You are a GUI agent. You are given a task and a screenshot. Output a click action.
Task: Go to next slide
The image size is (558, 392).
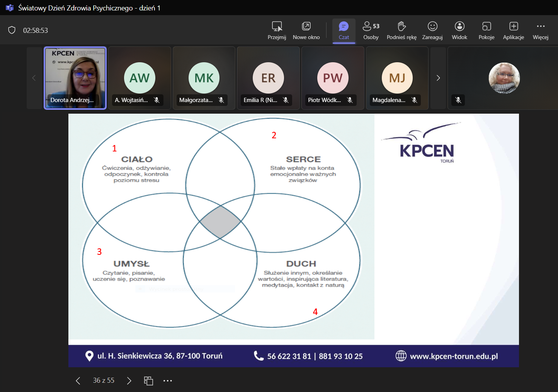129,381
